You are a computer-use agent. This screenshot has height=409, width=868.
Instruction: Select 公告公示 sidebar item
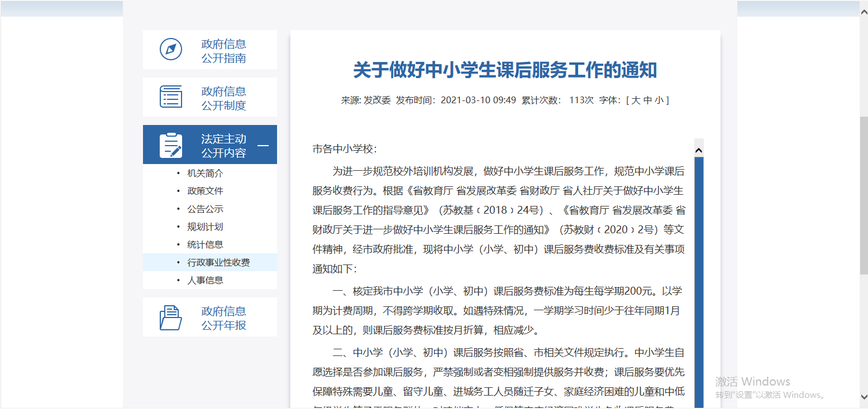(x=205, y=209)
